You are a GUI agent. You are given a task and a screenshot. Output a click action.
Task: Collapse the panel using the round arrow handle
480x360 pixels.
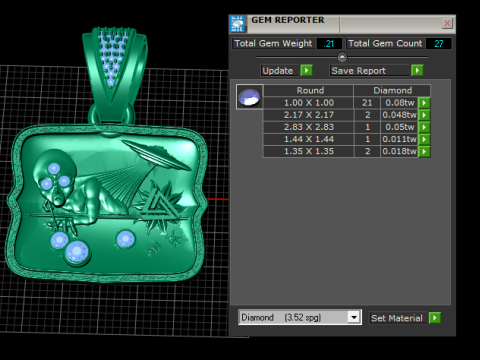tap(342, 57)
